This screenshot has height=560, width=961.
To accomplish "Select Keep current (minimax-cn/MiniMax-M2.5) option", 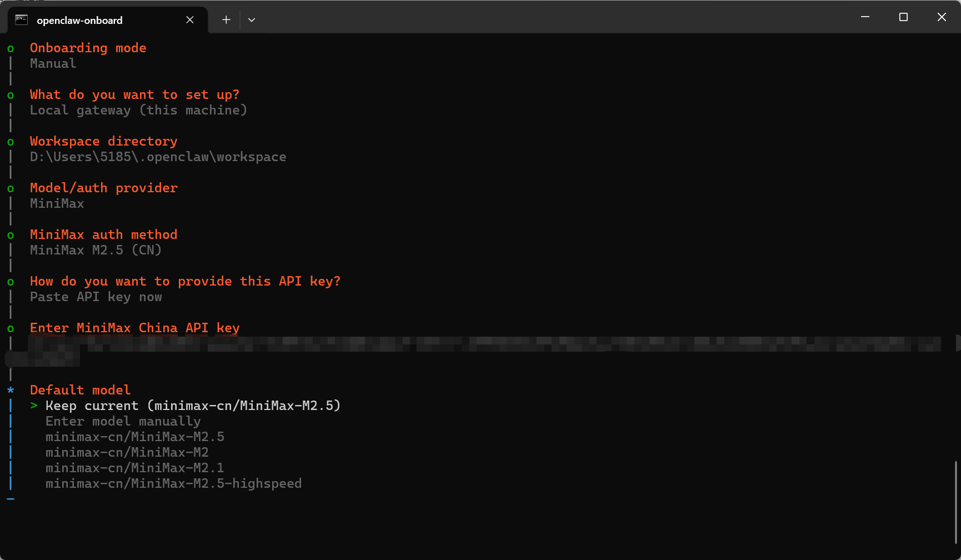I will (x=193, y=406).
